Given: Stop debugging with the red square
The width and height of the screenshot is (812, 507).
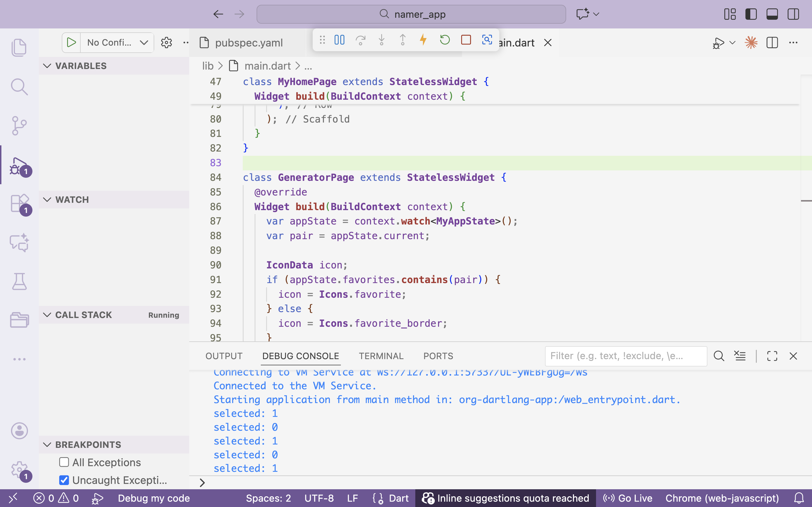Looking at the screenshot, I should [x=466, y=40].
